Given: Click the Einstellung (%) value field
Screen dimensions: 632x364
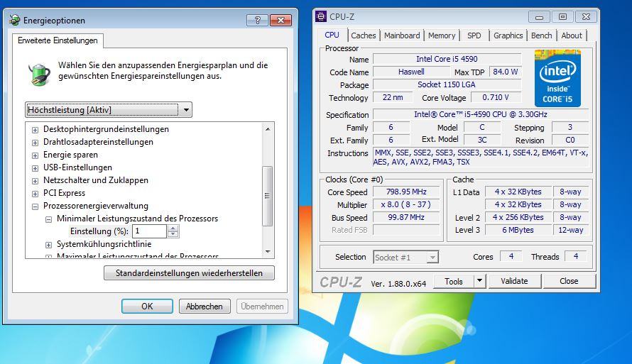Looking at the screenshot, I should coord(149,231).
